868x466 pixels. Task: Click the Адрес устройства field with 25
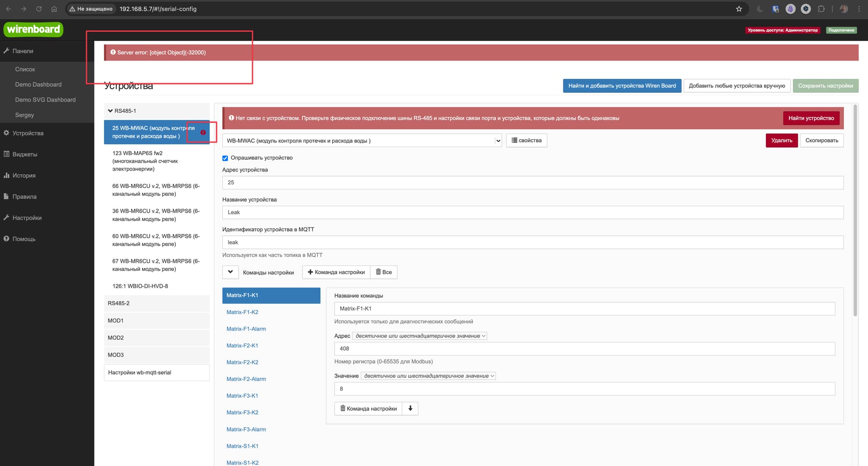[x=533, y=182]
